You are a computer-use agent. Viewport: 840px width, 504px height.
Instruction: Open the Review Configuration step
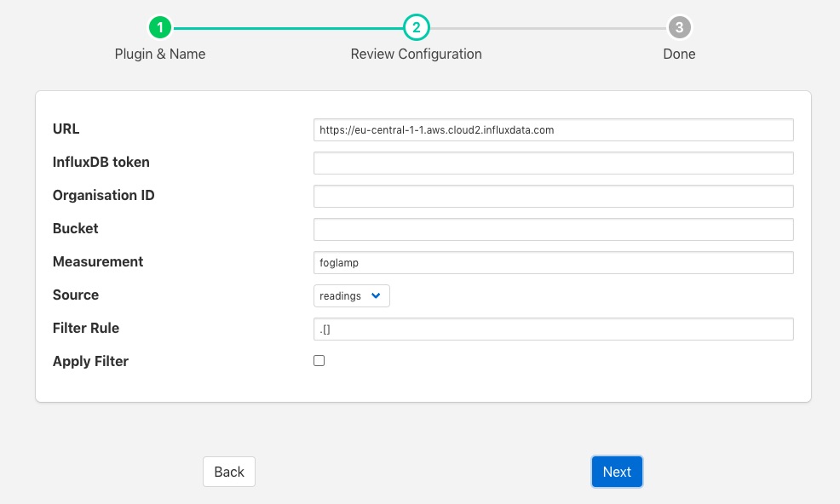(x=417, y=54)
